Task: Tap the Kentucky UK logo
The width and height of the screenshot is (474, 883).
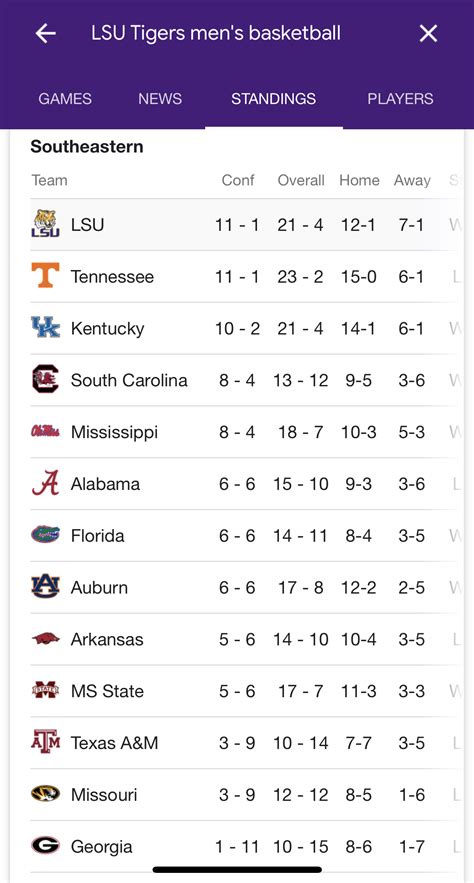Action: [46, 328]
